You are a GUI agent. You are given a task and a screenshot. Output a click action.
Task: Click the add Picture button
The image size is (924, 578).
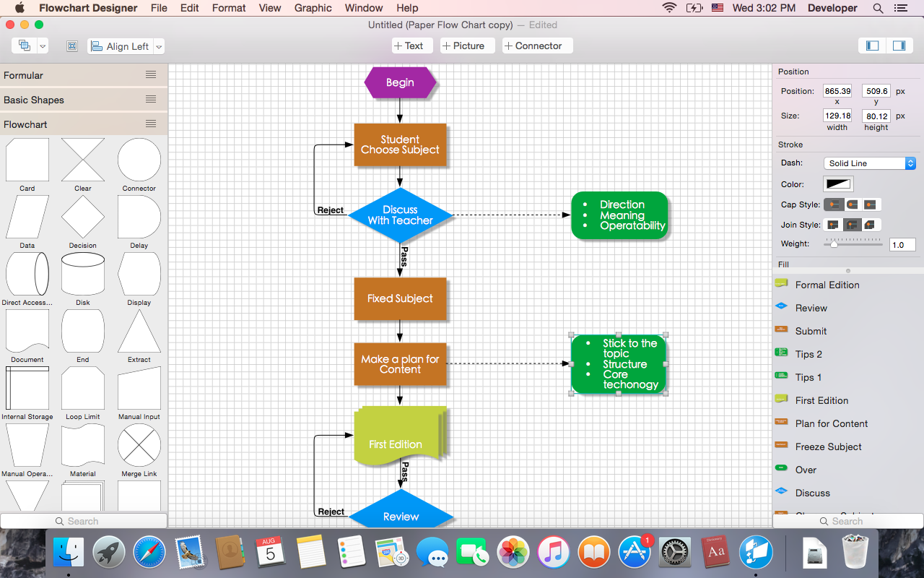coord(467,46)
